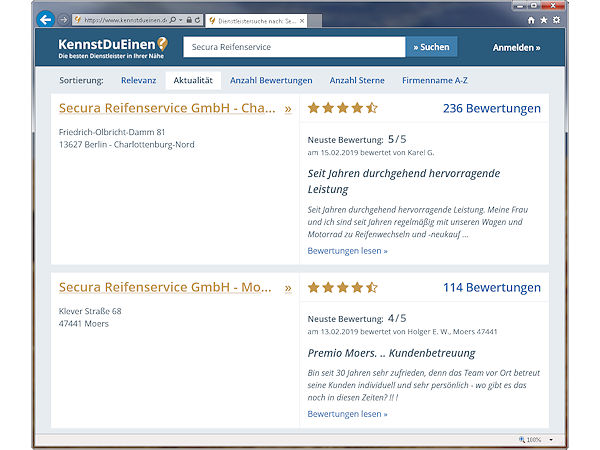Click address 'Klever Straße 68'
The height and width of the screenshot is (450, 600).
coord(90,311)
